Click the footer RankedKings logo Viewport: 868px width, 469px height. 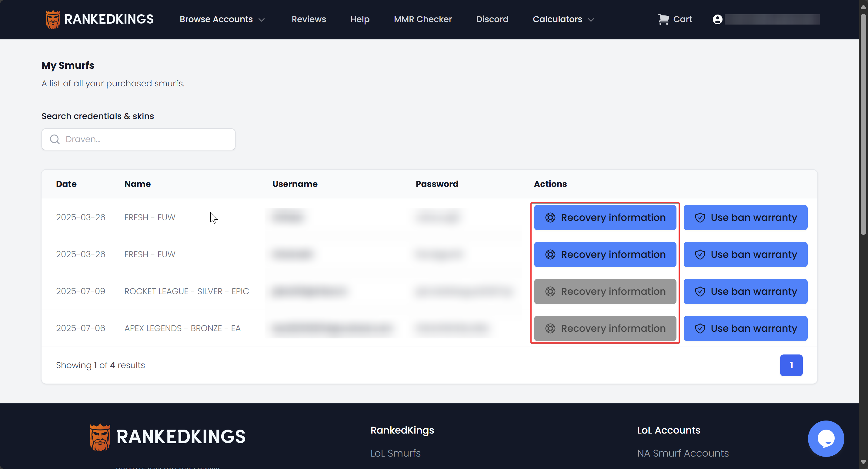(x=168, y=437)
